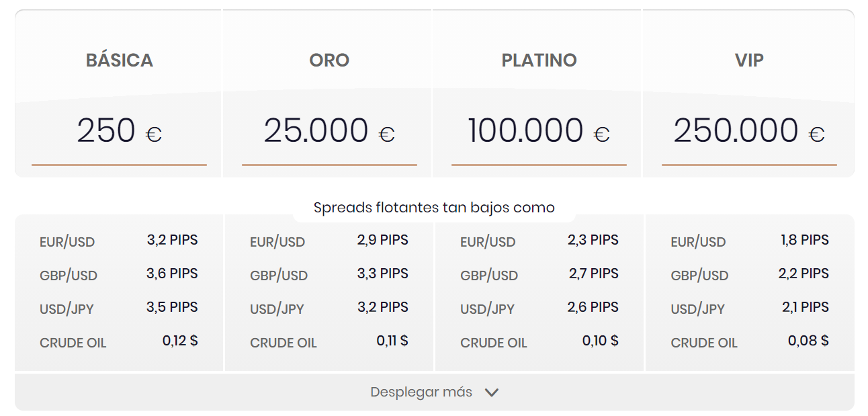Click the 2,3 PIPS EUR/USD PLATINO spread
Image resolution: width=868 pixels, height=416 pixels.
pos(594,239)
